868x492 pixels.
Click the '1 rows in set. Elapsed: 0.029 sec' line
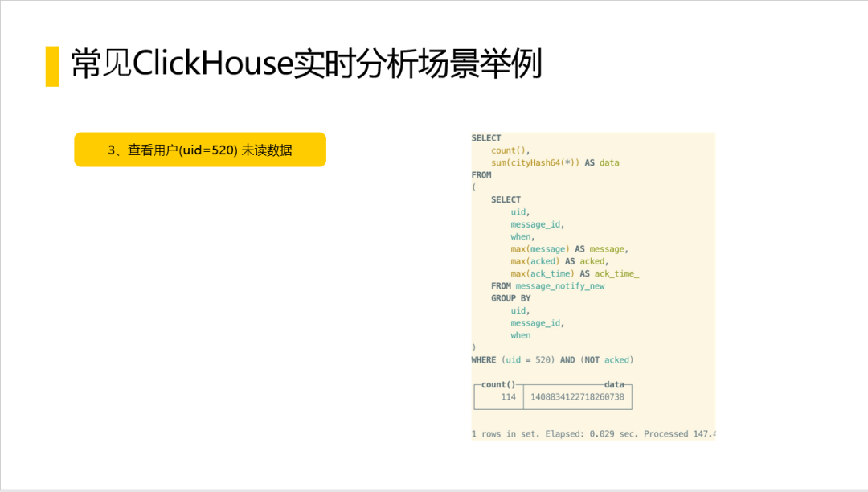point(593,434)
